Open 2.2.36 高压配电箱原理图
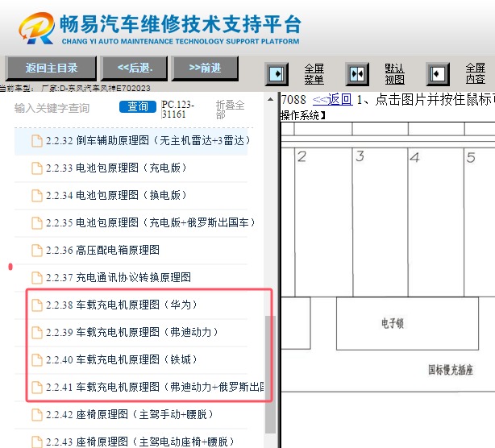 (x=102, y=250)
